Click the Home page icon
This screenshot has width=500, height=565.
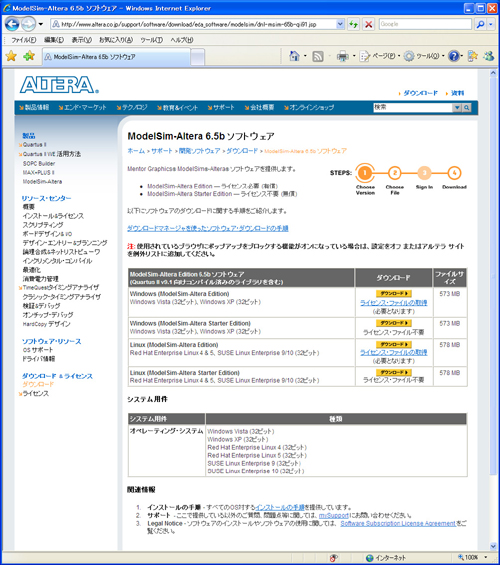pyautogui.click(x=294, y=56)
